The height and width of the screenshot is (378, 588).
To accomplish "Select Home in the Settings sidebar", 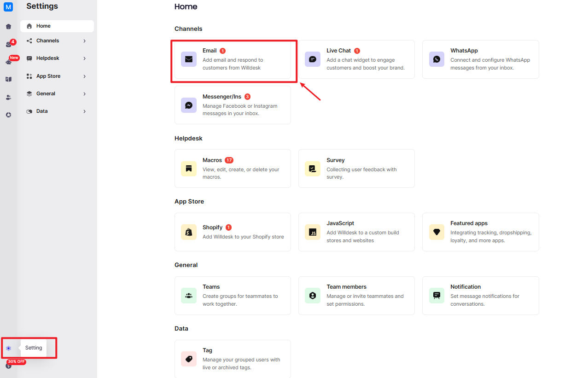I will [57, 26].
